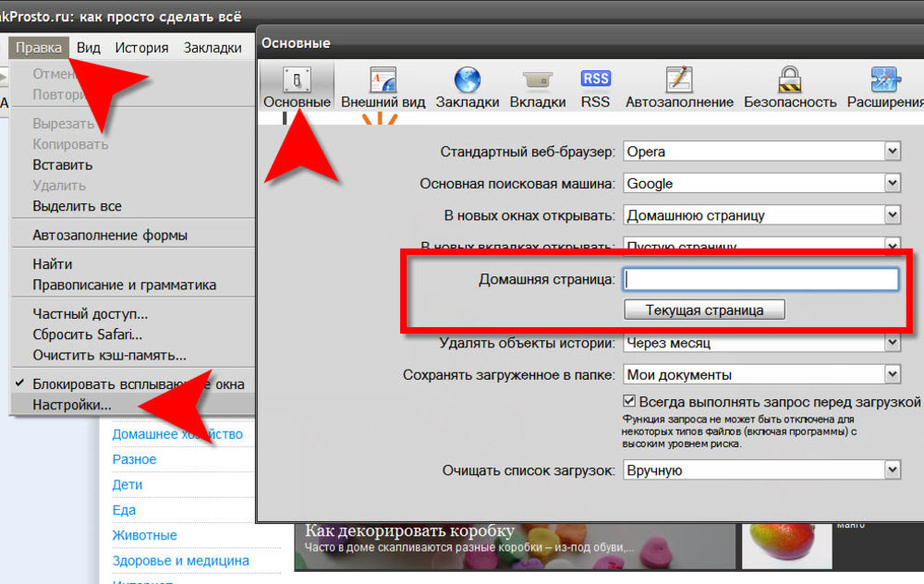Choose Настройки... menu entry
The image size is (924, 584).
133,405
